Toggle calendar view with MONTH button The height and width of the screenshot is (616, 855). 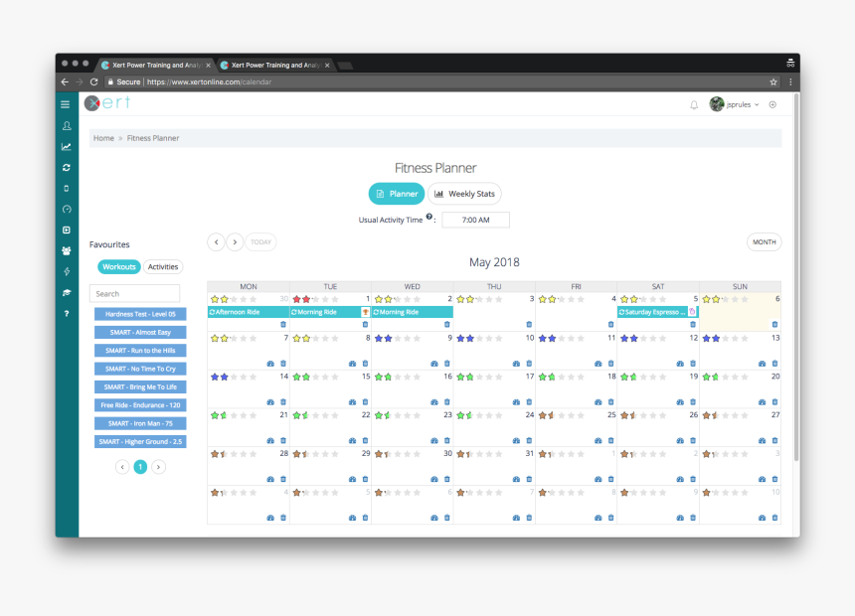pyautogui.click(x=764, y=242)
